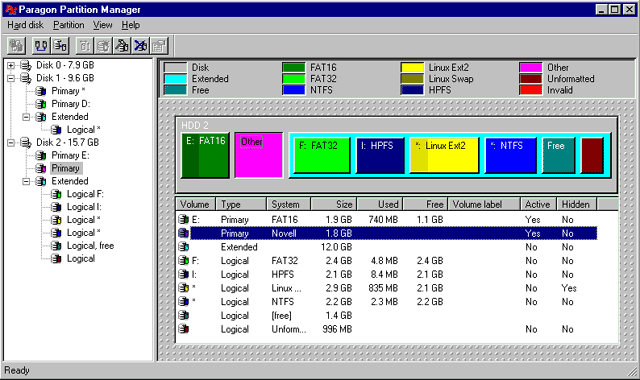
Task: Click the E: volume icon in partition list
Action: (183, 220)
